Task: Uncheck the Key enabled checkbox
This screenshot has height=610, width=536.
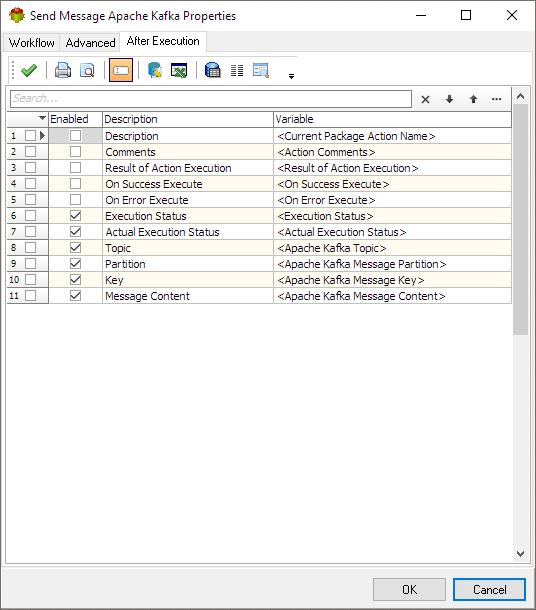Action: click(75, 279)
